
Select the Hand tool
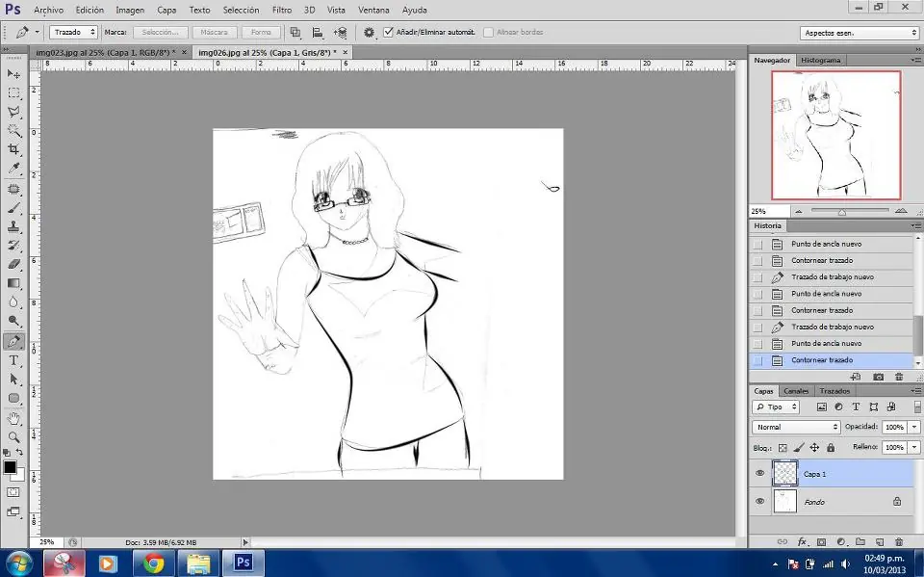point(13,418)
